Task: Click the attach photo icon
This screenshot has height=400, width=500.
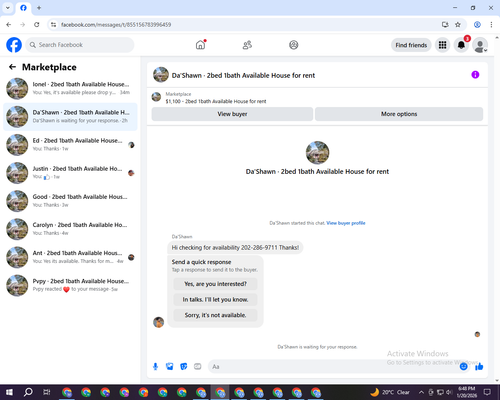Action: 170,367
